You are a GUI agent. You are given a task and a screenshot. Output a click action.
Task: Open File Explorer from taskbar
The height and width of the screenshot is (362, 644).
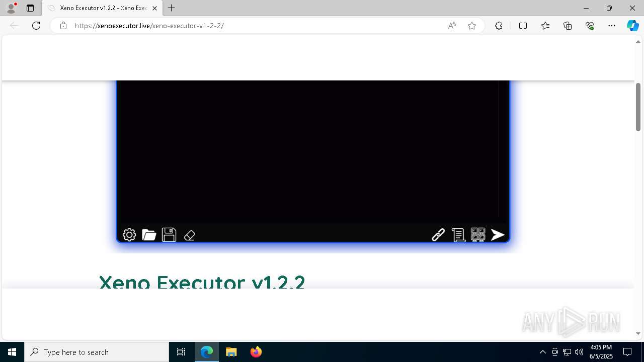point(231,352)
